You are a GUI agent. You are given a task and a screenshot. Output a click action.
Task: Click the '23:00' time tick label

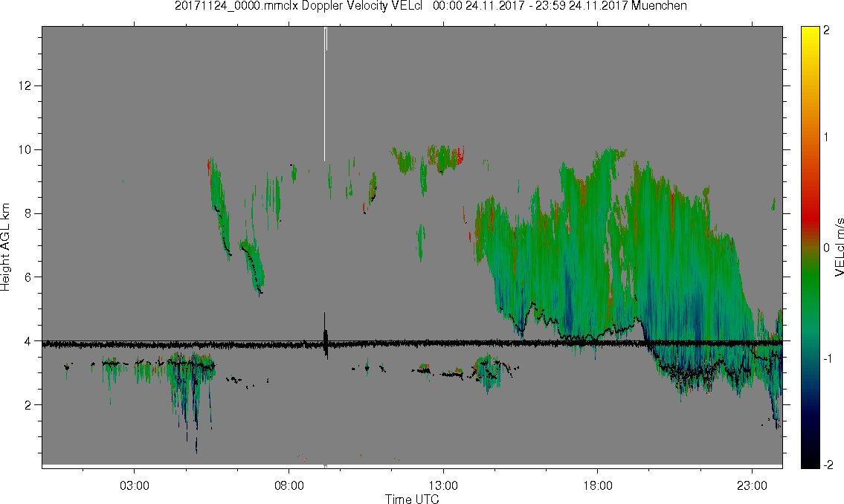point(752,485)
